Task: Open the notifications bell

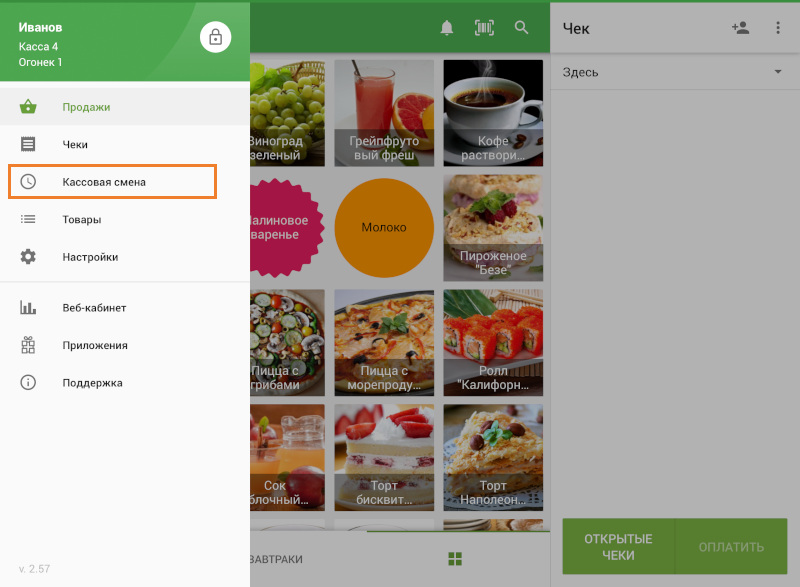Action: pyautogui.click(x=447, y=28)
